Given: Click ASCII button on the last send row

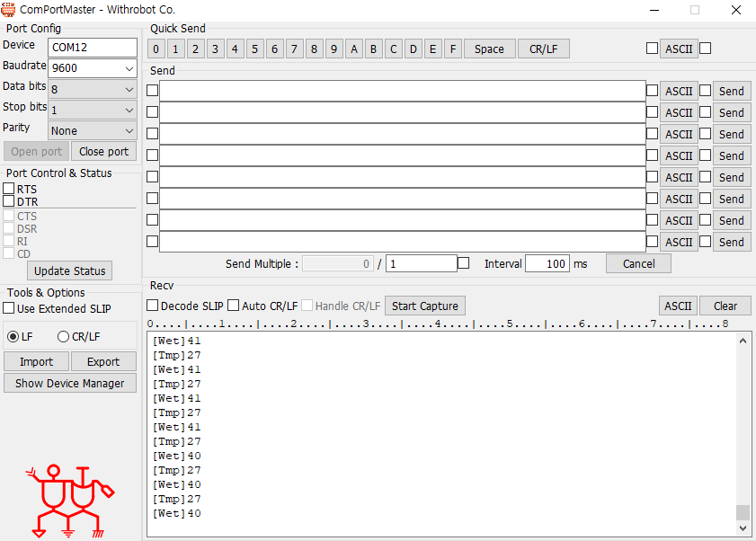Looking at the screenshot, I should [x=679, y=242].
